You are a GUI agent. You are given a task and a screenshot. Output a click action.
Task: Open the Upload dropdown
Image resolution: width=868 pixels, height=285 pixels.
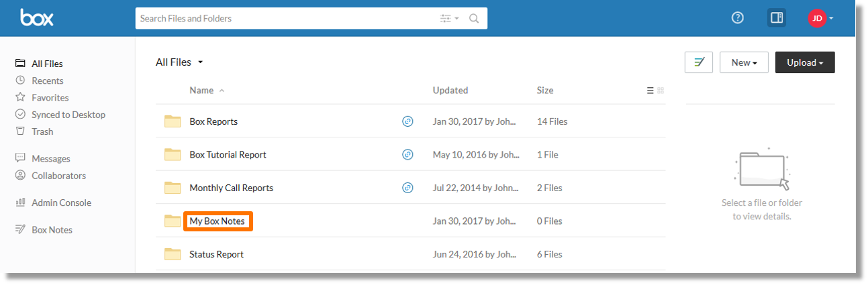click(805, 62)
